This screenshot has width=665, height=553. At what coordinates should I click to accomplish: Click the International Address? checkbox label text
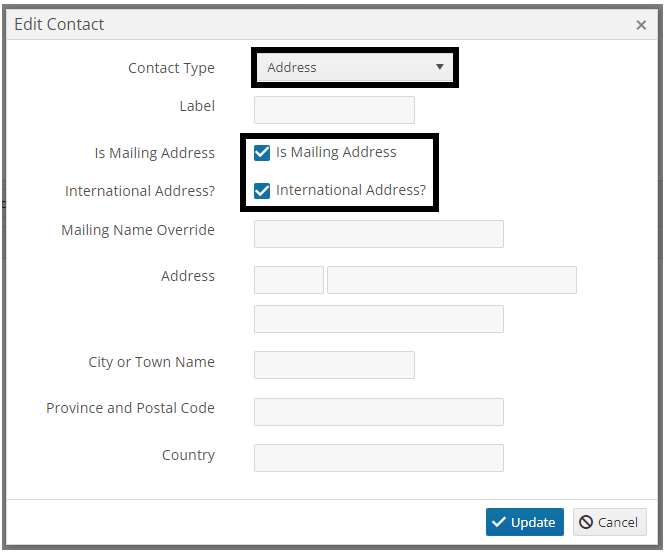351,190
